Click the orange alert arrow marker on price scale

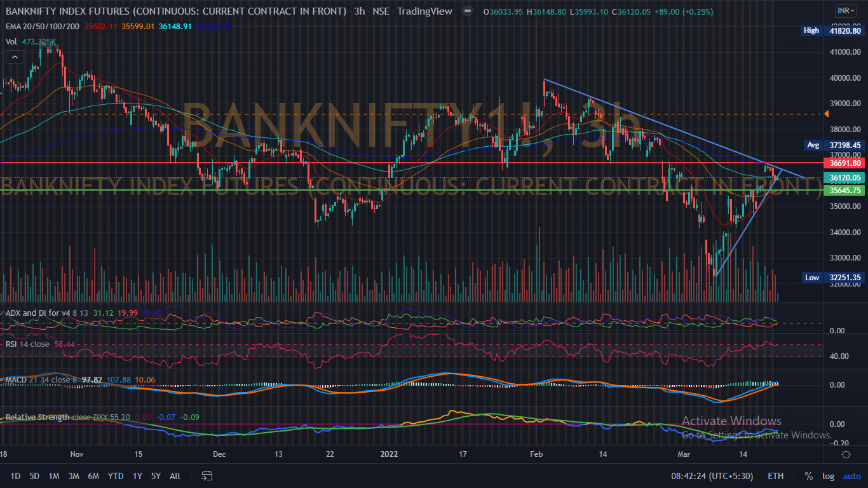tap(827, 114)
